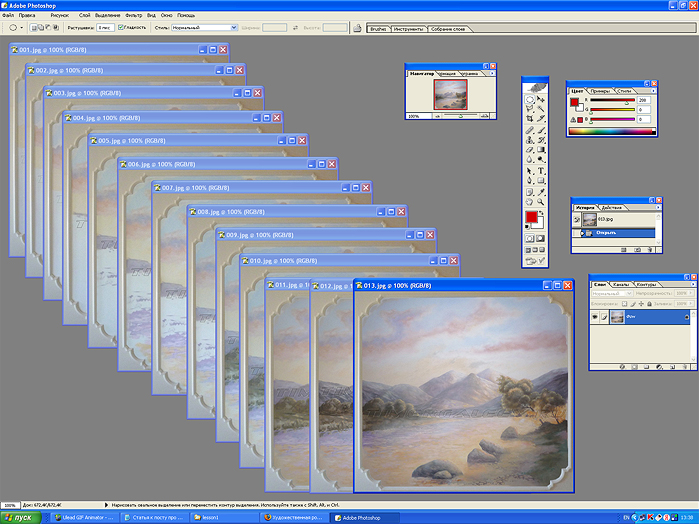Select the Dodge tool

click(541, 159)
